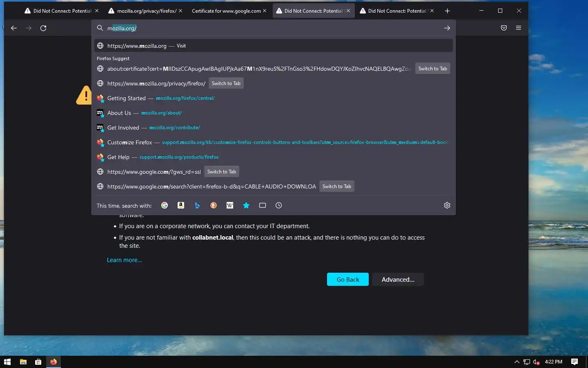The image size is (588, 368).
Task: Search this time with Bing icon
Action: click(x=197, y=205)
